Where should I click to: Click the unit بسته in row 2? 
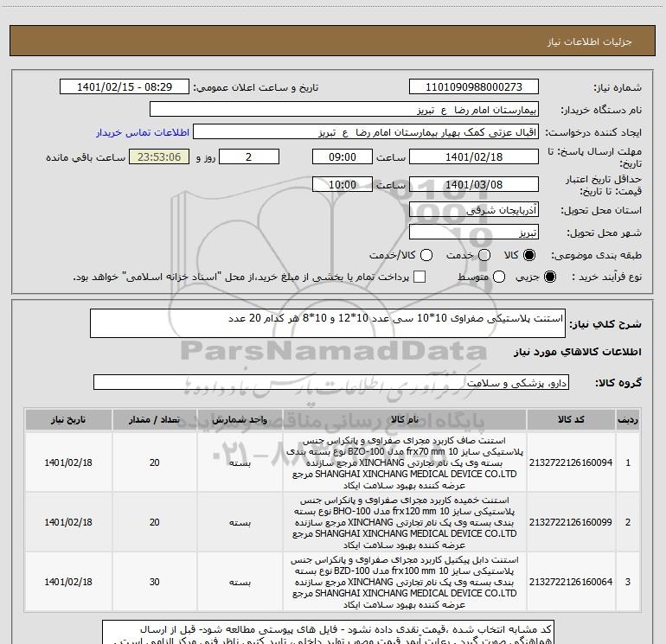240,522
